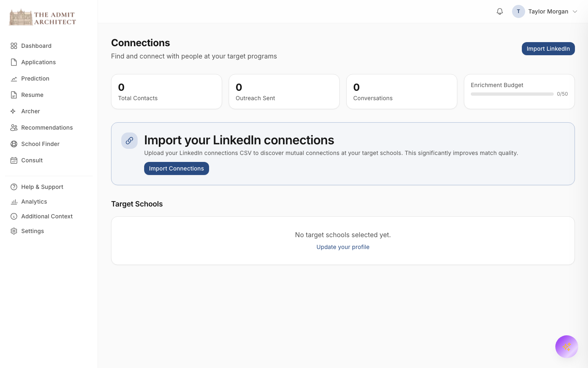The image size is (588, 368).
Task: Click the Prediction chart icon
Action: pyautogui.click(x=14, y=79)
